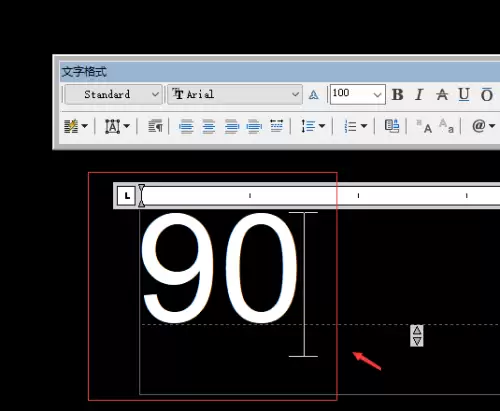Viewport: 500px width, 411px height.
Task: Open the line spacing menu
Action: coord(313,126)
